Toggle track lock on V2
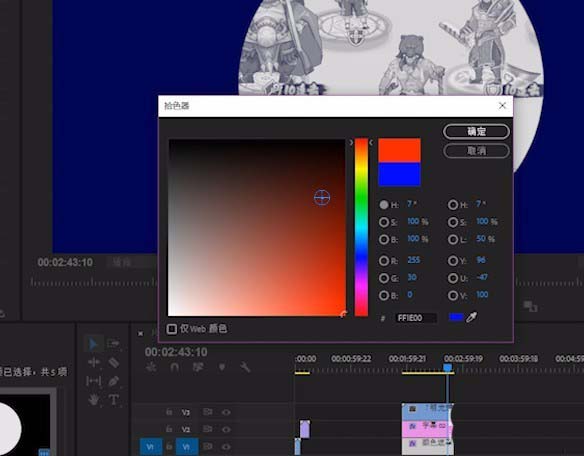 pos(169,429)
